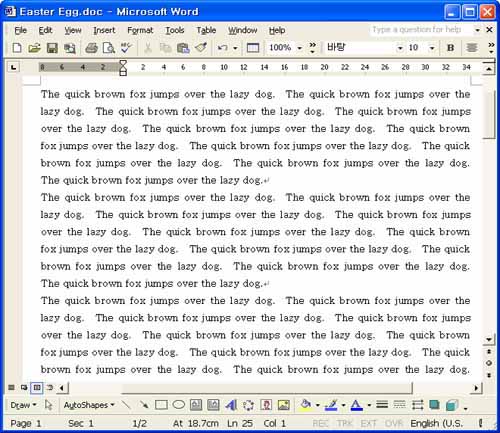The width and height of the screenshot is (500, 433).
Task: Open the Print Preview icon
Action: click(109, 48)
